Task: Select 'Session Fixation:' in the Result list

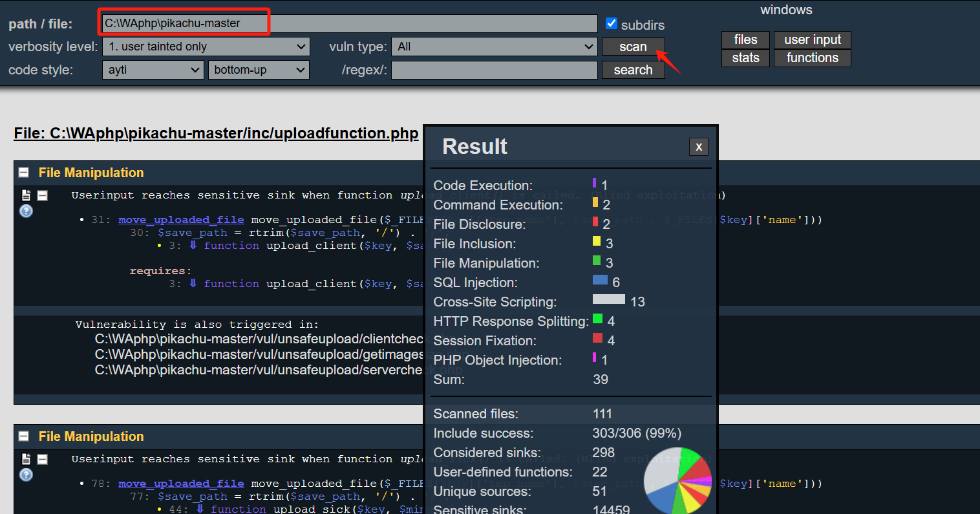Action: click(486, 341)
